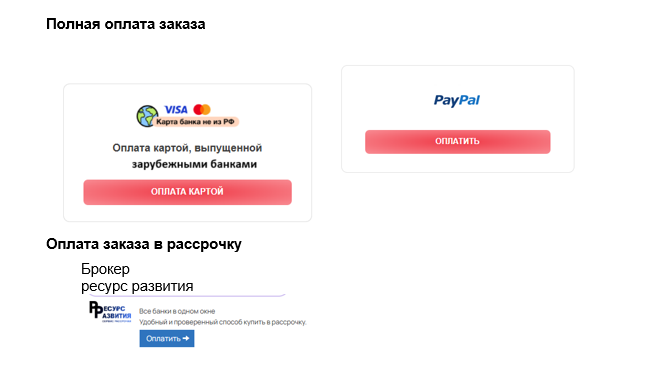Screen dimensions: 645x384
Task: Select the 'Полная оплата заказа' heading
Action: click(125, 24)
